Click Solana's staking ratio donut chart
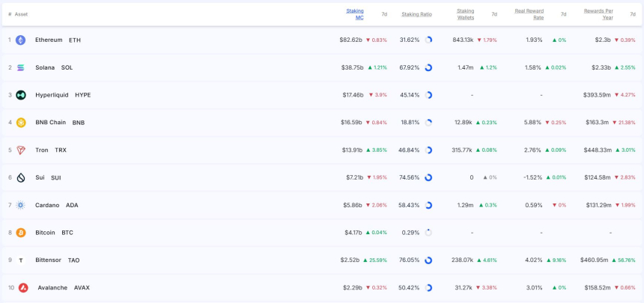This screenshot has width=644, height=303. tap(428, 67)
